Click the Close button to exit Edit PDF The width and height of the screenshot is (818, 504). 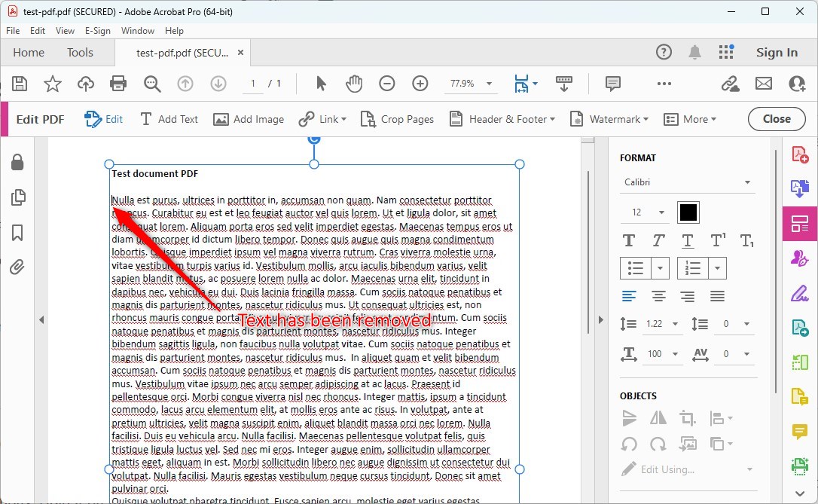(777, 119)
